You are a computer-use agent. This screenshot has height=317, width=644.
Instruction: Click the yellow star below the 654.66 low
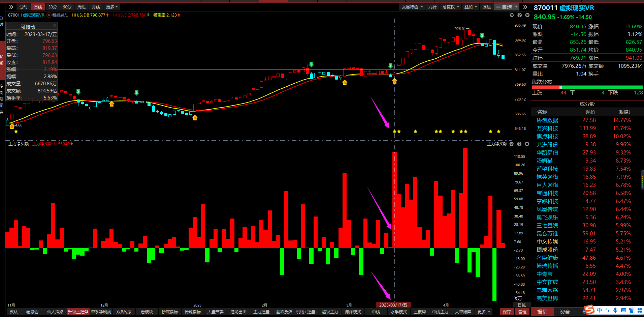click(16, 132)
